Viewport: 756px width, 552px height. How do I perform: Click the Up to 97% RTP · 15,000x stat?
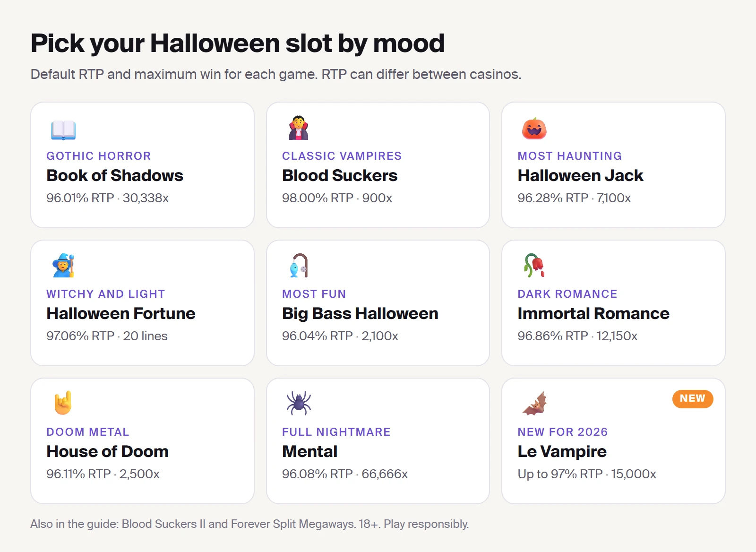coord(587,474)
